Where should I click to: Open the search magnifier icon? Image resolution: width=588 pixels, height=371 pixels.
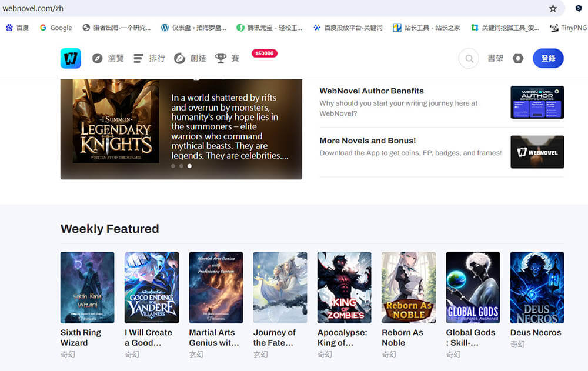click(x=469, y=58)
